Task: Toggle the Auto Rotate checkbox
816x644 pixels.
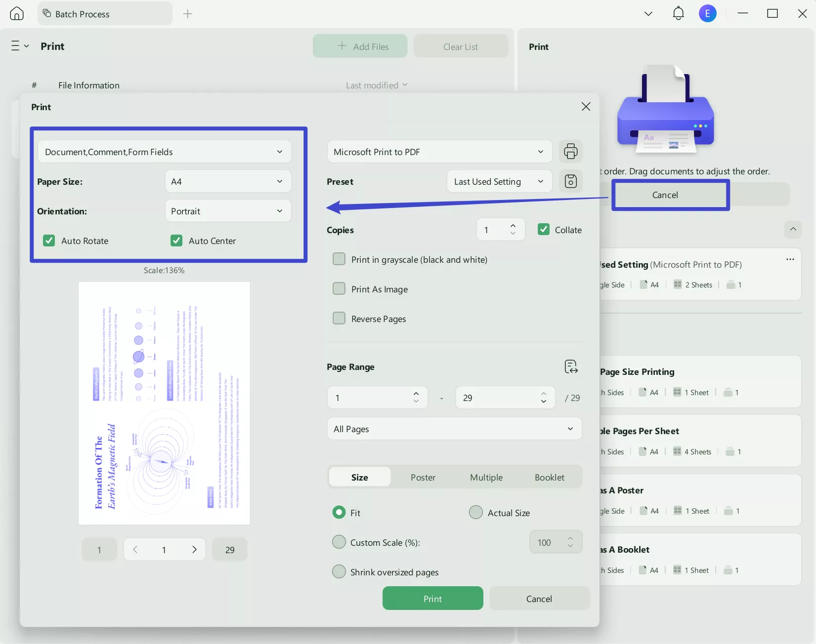Action: coord(49,241)
